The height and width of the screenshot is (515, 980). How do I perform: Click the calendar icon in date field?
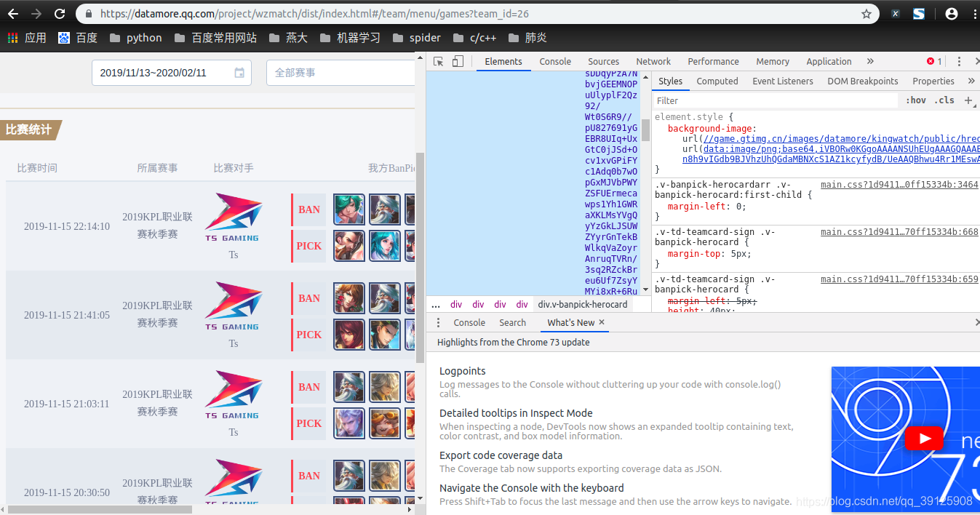click(239, 73)
